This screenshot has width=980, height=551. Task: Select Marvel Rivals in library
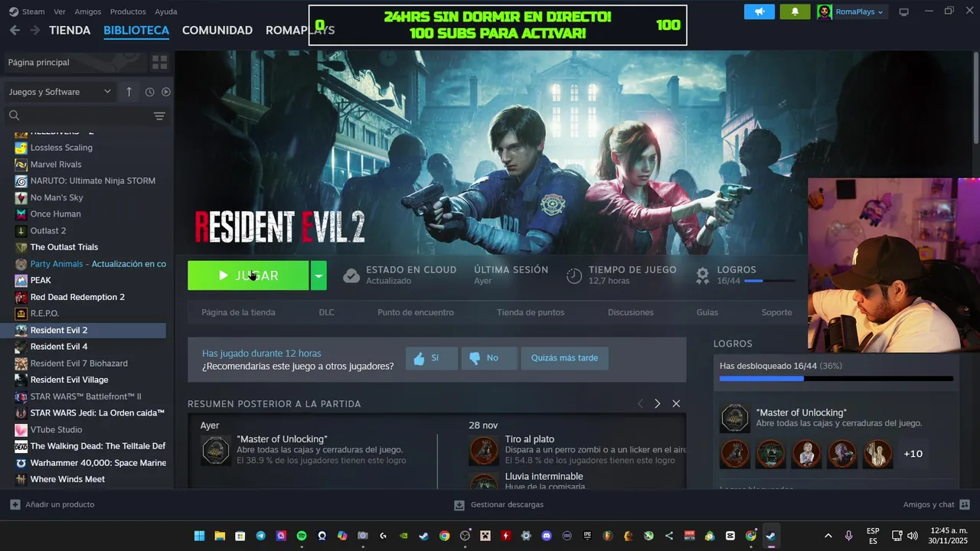pyautogui.click(x=56, y=165)
